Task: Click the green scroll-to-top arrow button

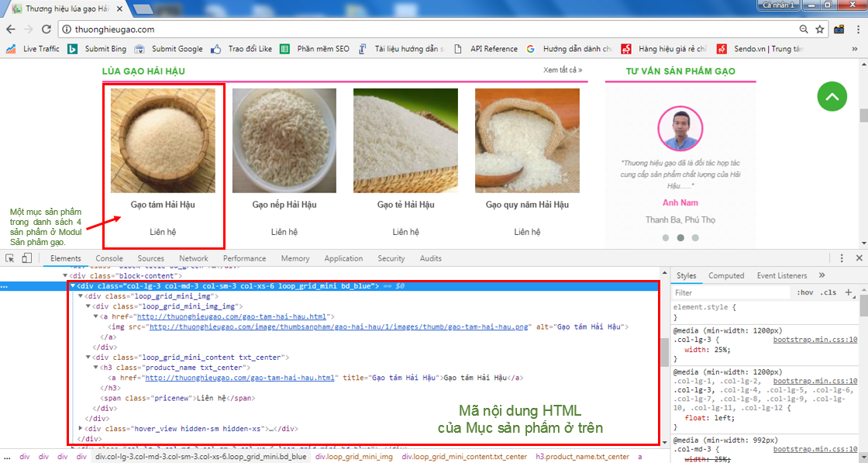Action: [x=832, y=96]
